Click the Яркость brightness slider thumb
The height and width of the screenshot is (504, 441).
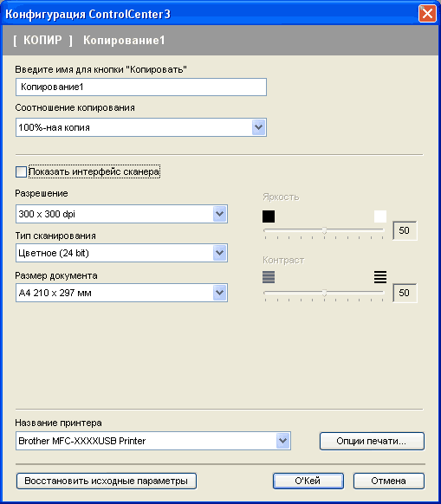coord(325,230)
